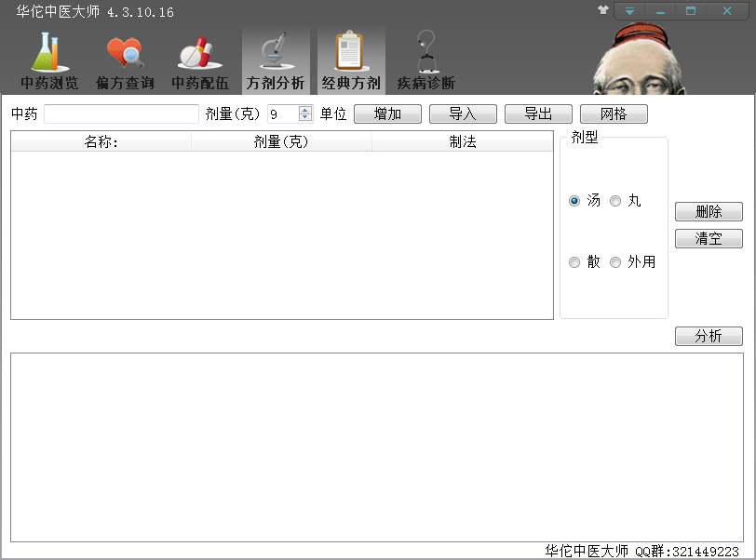Image resolution: width=756 pixels, height=560 pixels.
Task: Click the shirt-shaped skin icon
Action: pyautogui.click(x=603, y=11)
